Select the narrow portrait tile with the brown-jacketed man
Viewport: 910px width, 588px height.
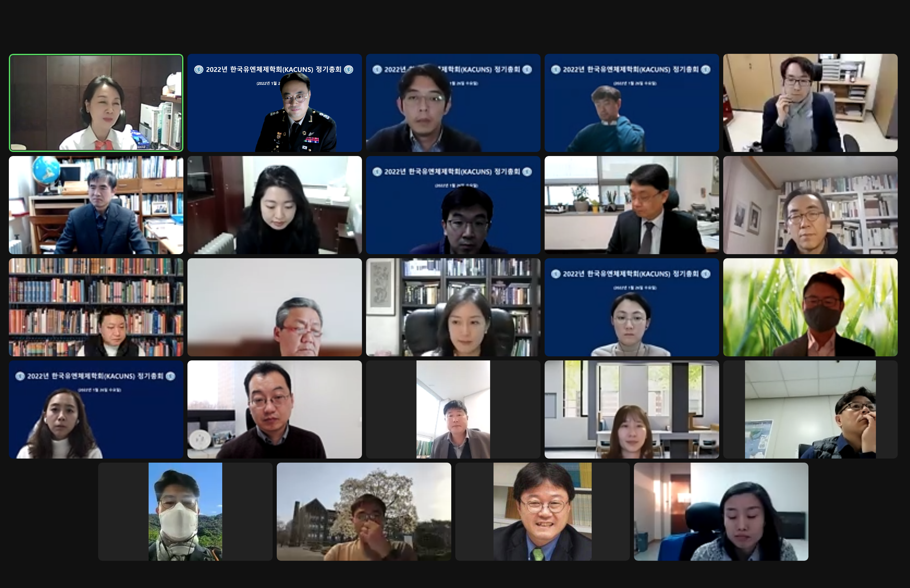click(x=453, y=409)
